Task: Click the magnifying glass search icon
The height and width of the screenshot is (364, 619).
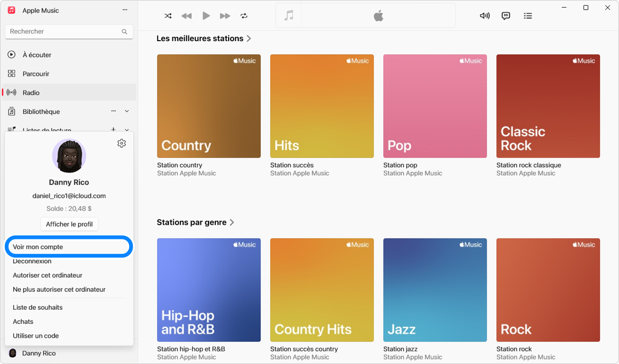Action: pos(124,32)
